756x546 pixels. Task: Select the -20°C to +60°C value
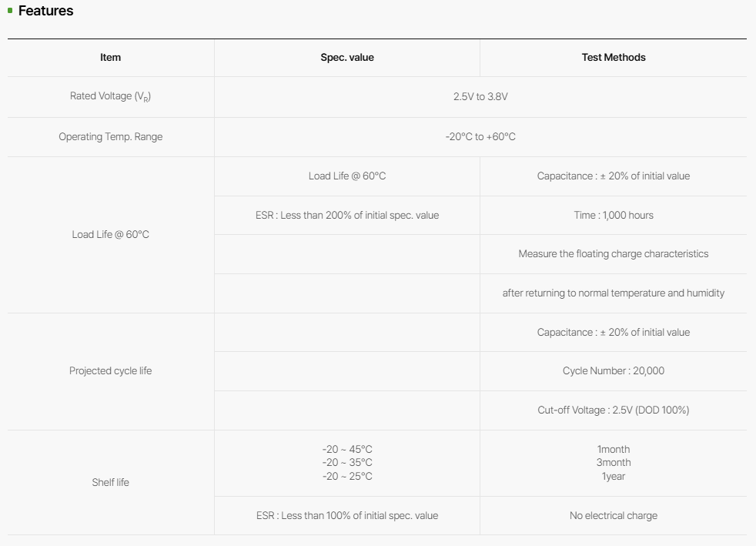tap(480, 136)
